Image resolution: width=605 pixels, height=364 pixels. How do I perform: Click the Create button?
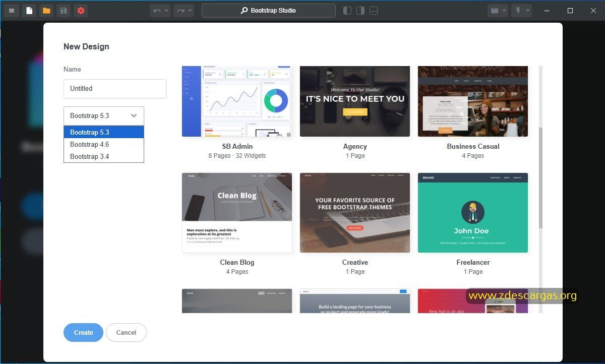[x=83, y=333]
